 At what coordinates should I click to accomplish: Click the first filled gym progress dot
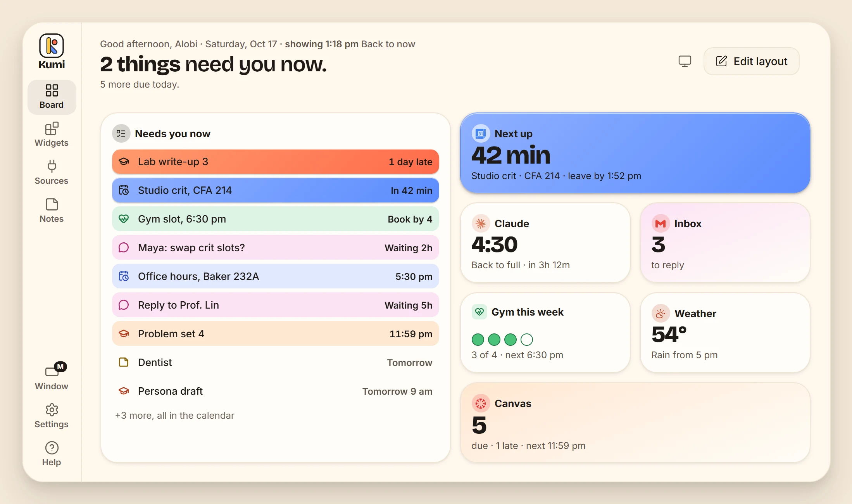click(x=478, y=340)
